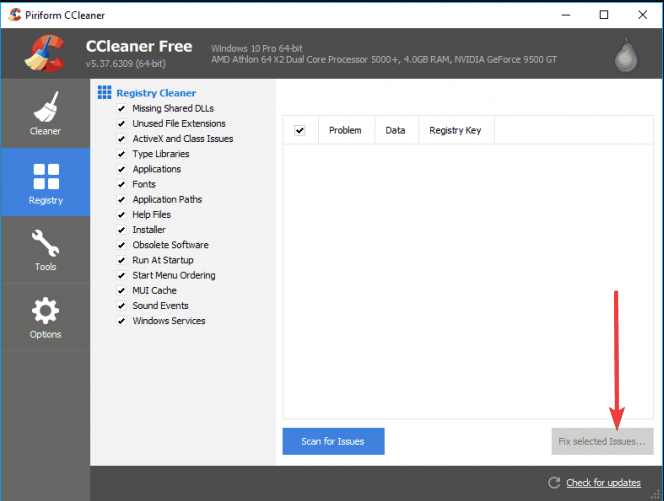Viewport: 664px width, 501px height.
Task: Uncheck MUI Cache
Action: (x=122, y=291)
